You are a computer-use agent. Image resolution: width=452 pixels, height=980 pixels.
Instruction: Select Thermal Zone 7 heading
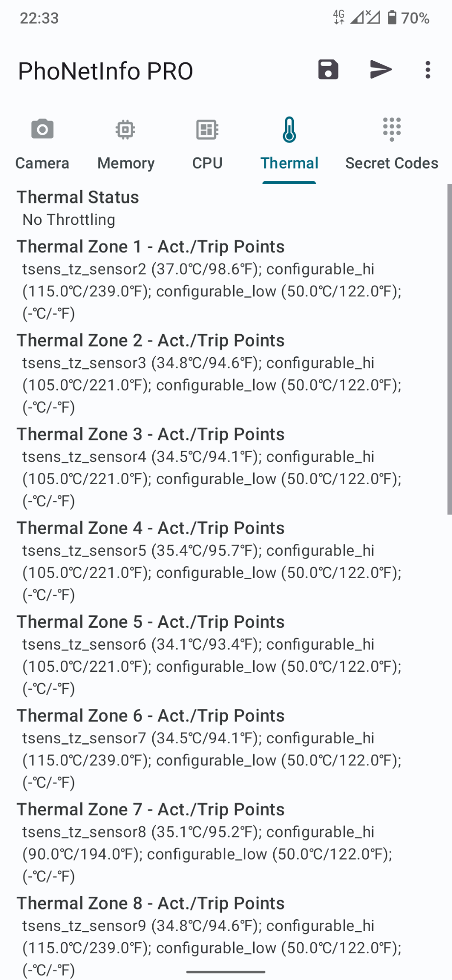pos(150,809)
